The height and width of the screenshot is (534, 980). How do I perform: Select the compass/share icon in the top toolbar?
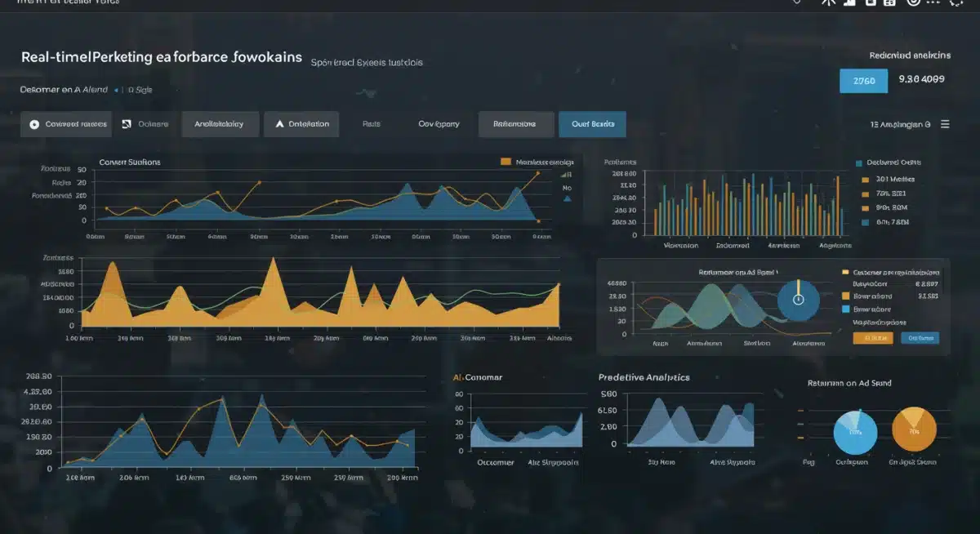point(827,4)
